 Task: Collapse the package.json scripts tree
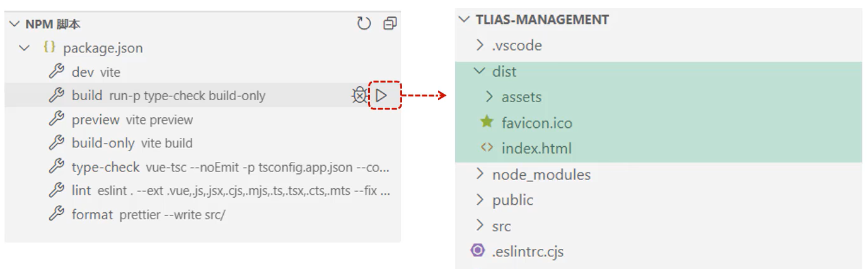[25, 48]
